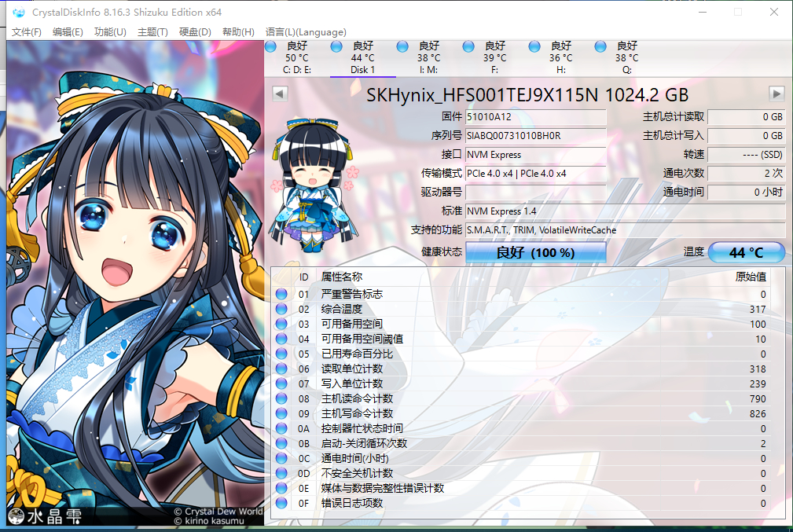Click status orb of attribute 04 可用备用空间阈值
This screenshot has width=793, height=532.
click(x=281, y=339)
